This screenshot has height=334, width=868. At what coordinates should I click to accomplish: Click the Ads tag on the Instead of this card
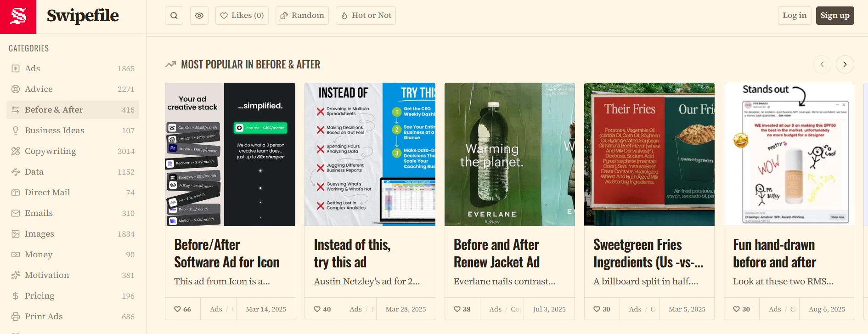[355, 309]
